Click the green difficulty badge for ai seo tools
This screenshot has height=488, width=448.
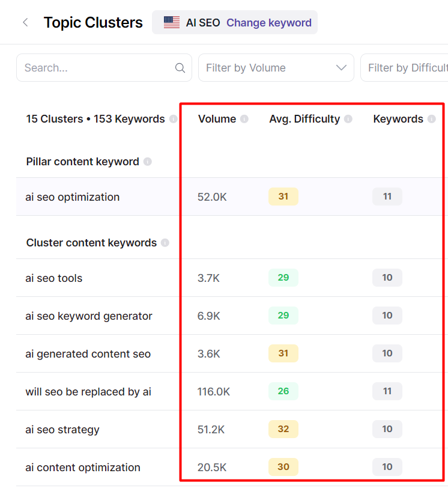283,278
